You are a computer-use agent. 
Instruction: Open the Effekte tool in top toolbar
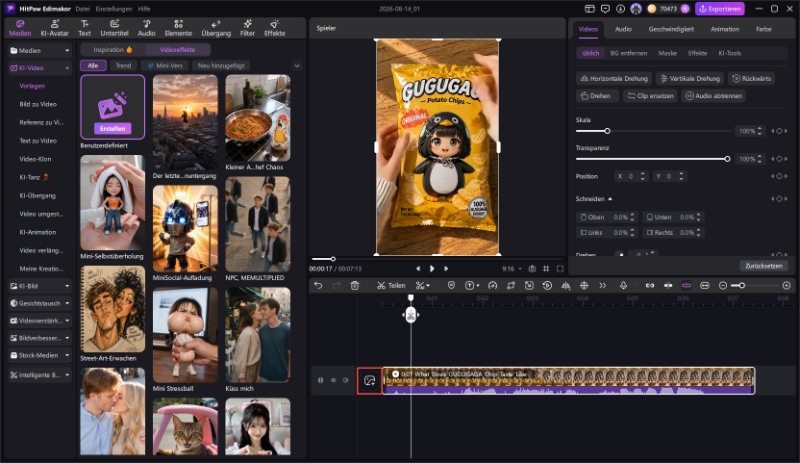[274, 28]
